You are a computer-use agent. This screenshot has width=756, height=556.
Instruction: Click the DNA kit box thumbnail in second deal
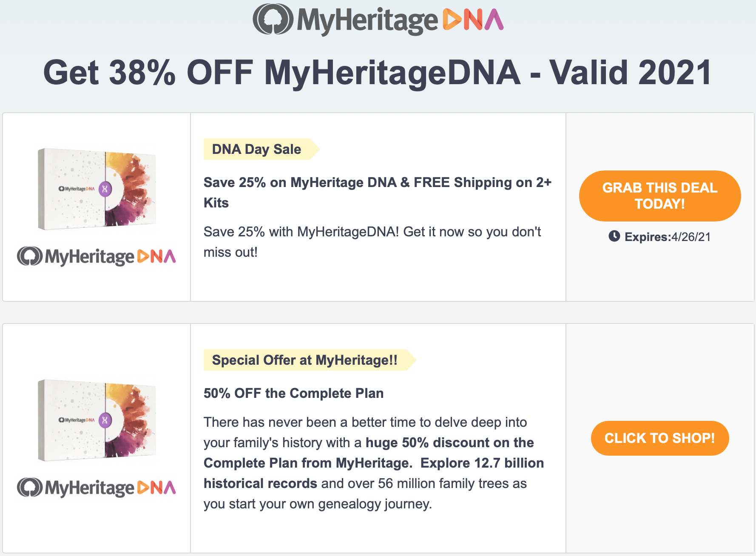pyautogui.click(x=98, y=421)
